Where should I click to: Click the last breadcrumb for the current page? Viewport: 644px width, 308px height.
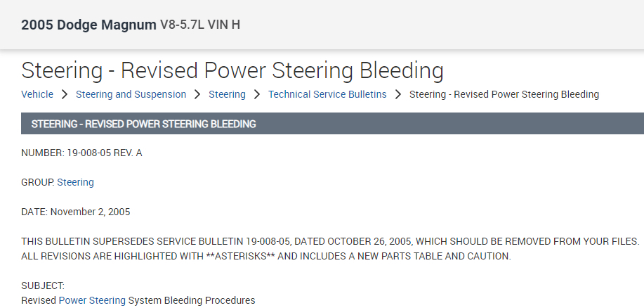(x=504, y=94)
